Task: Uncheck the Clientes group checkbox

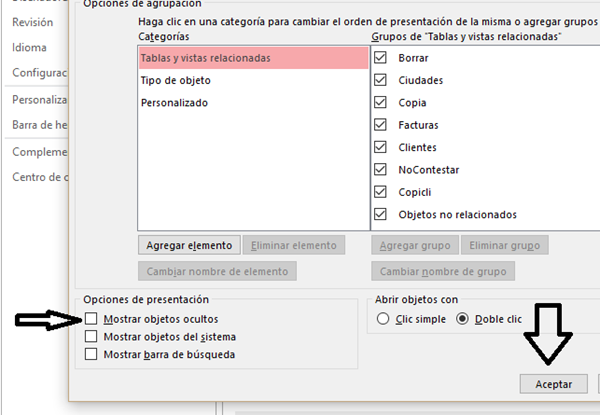Action: [380, 147]
